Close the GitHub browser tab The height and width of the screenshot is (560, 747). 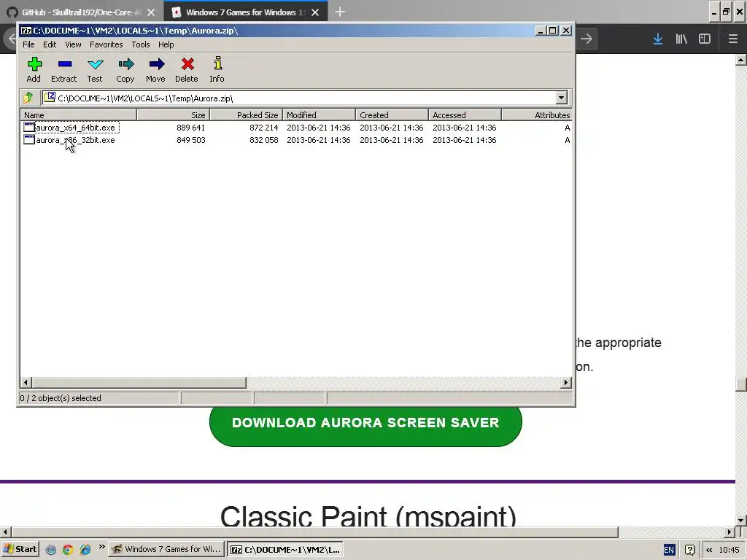click(x=151, y=12)
